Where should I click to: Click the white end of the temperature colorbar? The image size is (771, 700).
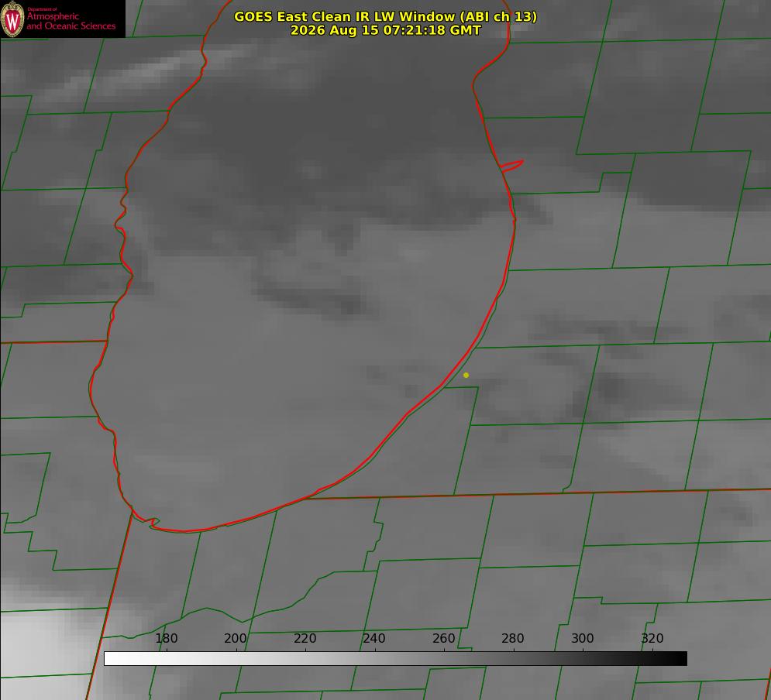click(113, 658)
